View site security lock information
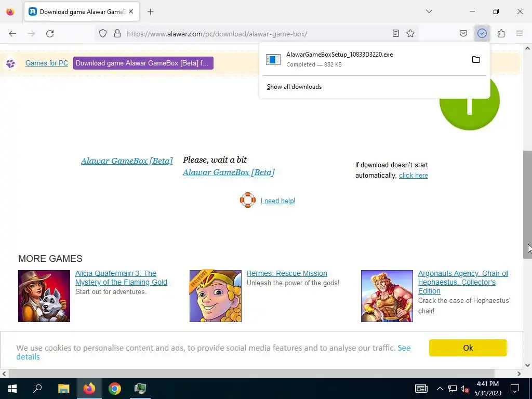Screen dimensions: 532x399 (x=117, y=34)
